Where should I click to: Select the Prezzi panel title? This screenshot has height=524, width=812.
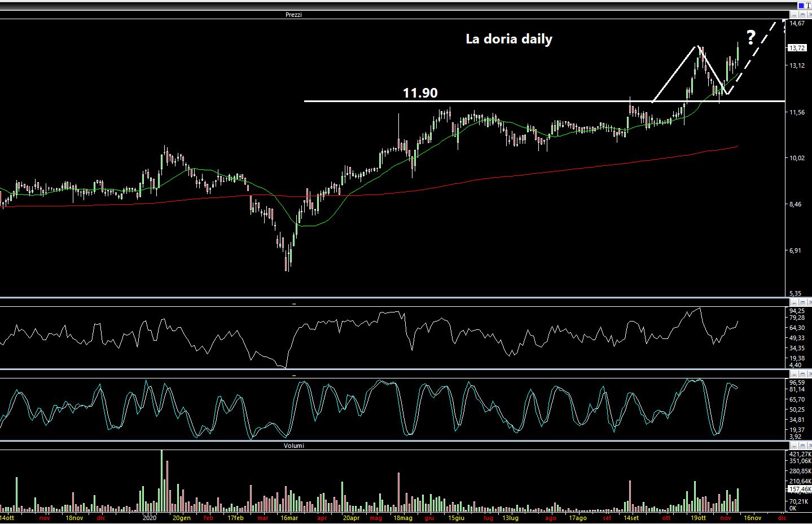coord(293,15)
